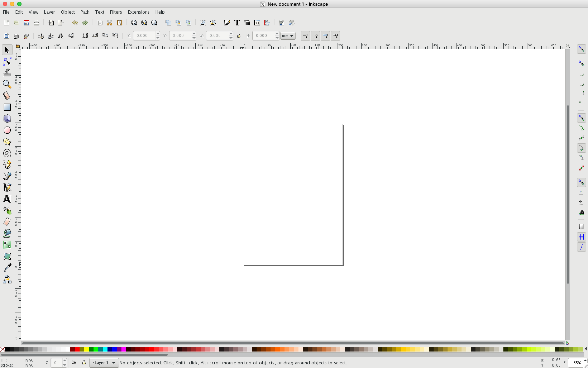Choose the Star and polygon tool
Screen dimensions: 588x368
click(7, 142)
